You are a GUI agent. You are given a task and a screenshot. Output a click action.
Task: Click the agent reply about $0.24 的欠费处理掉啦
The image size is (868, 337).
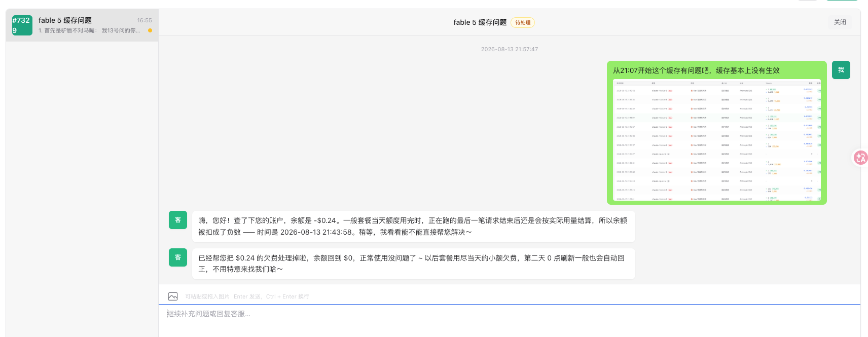click(413, 264)
